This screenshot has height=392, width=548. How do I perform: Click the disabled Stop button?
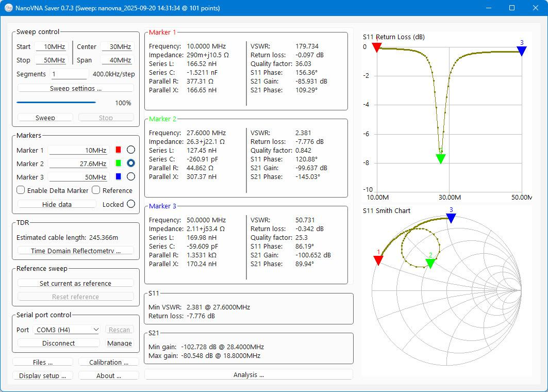[106, 118]
